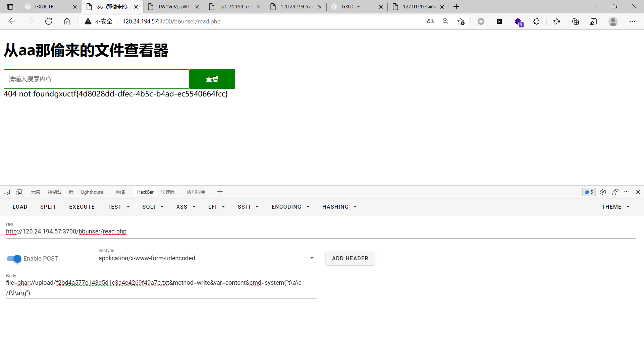Click the zoom magnifier icon in address bar
Image resolution: width=644 pixels, height=345 pixels.
(x=446, y=21)
